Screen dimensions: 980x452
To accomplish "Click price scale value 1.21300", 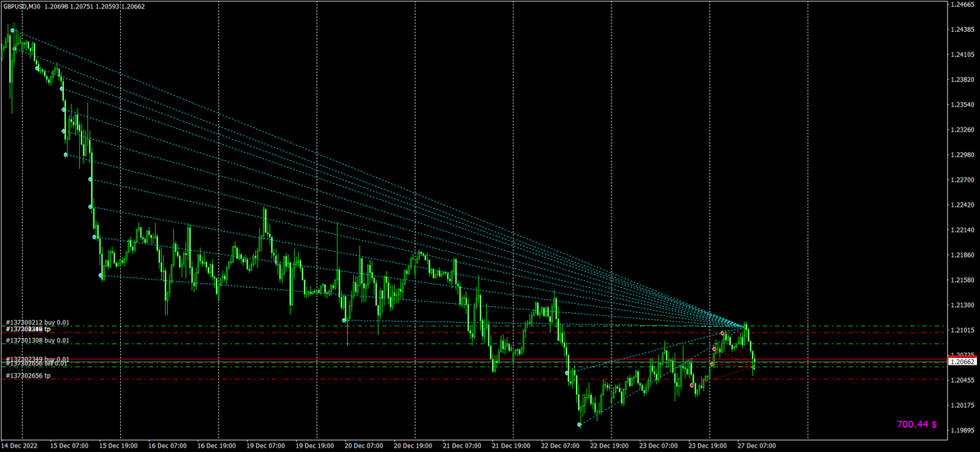I will 963,305.
